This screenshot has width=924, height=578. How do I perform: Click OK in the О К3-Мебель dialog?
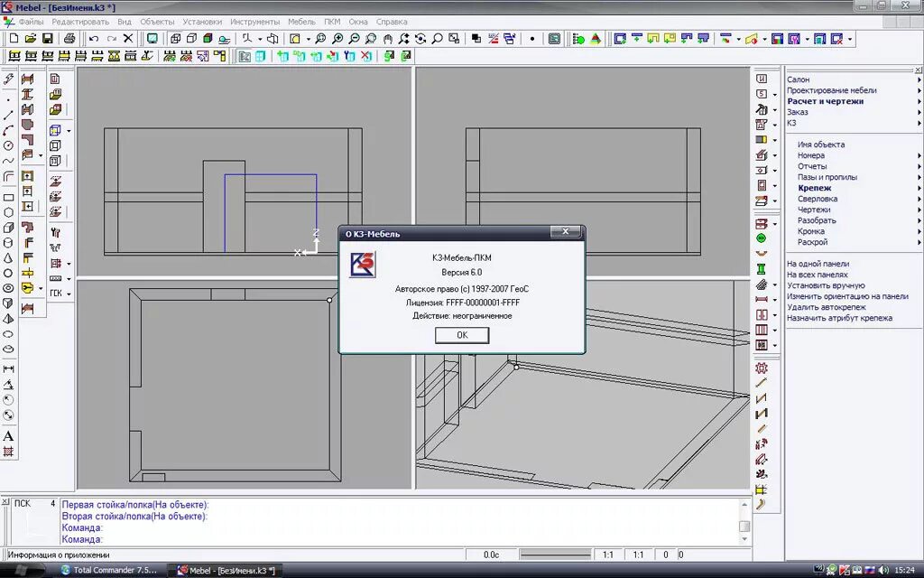pos(462,335)
